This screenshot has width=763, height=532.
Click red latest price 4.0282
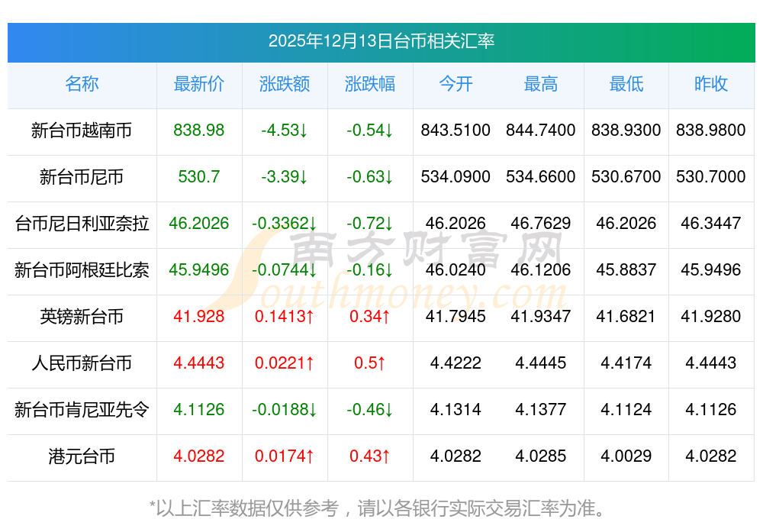point(199,456)
